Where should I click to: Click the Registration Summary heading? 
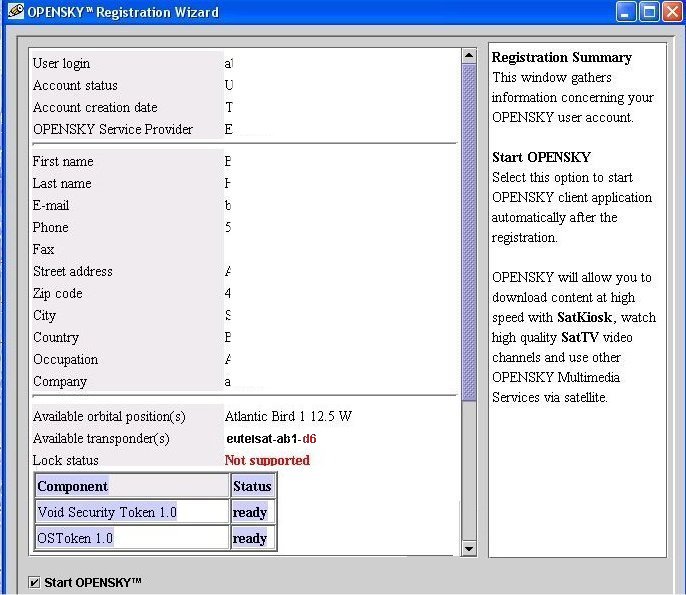(562, 57)
